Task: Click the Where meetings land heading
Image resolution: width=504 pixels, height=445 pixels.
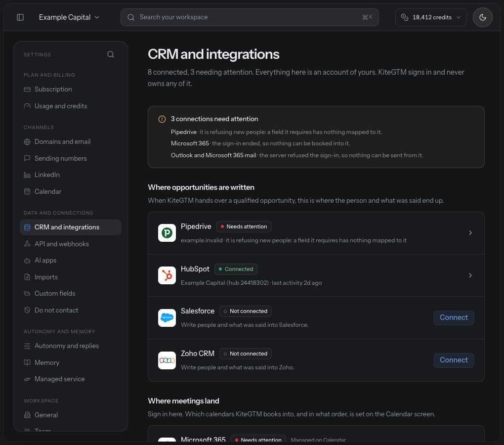Action: tap(183, 401)
